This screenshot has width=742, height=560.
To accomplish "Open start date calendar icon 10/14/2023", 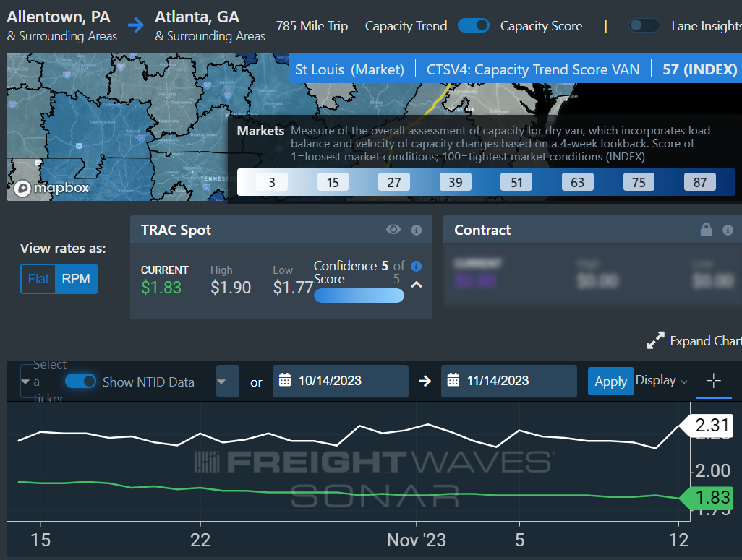I will tap(285, 380).
